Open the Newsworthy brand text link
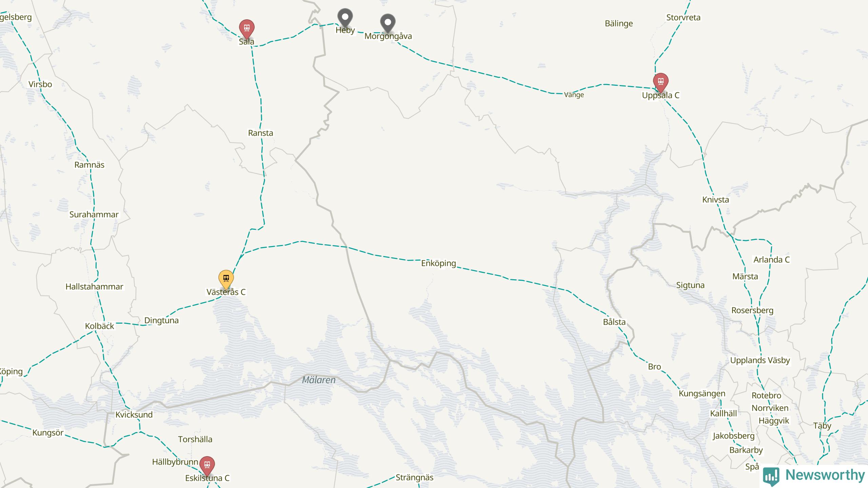Screen dimensions: 868x488 coord(825,475)
